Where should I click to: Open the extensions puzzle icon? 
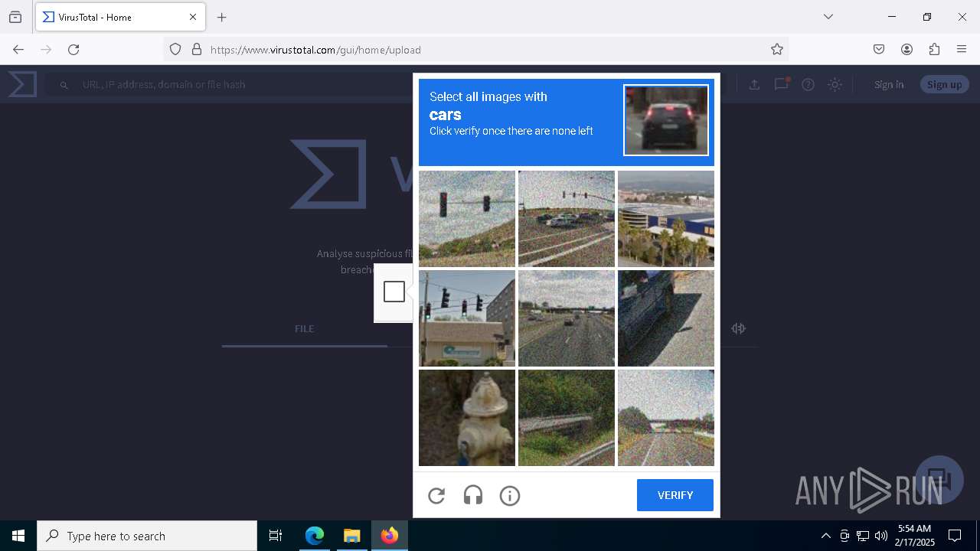tap(934, 50)
